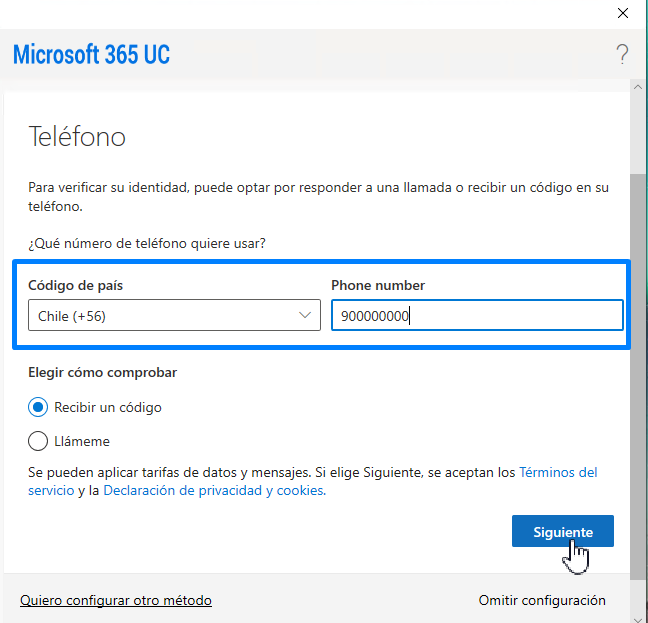Click 'Omitir configuración' to skip setup

pyautogui.click(x=542, y=600)
